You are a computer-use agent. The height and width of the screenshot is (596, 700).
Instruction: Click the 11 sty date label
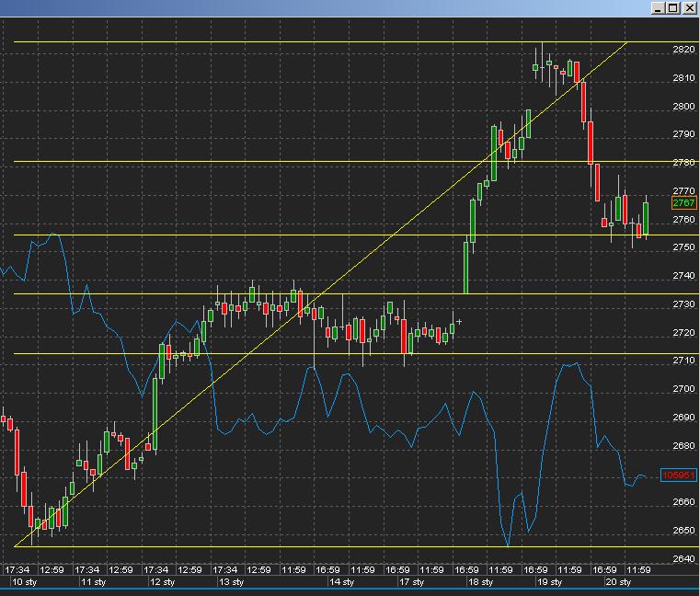pos(93,582)
